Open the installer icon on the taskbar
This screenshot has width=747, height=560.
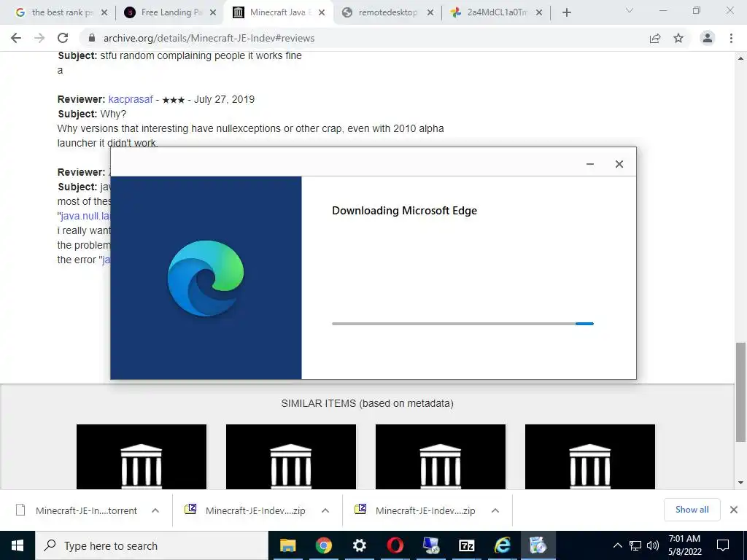click(x=538, y=545)
